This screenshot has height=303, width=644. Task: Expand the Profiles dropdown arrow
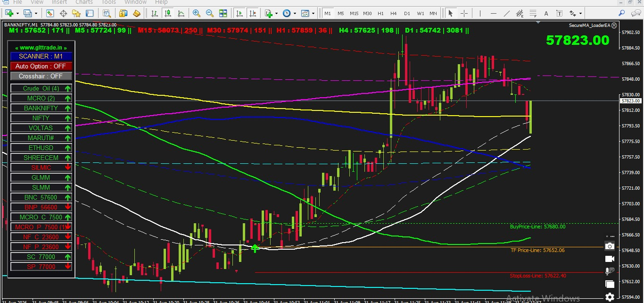[36, 13]
